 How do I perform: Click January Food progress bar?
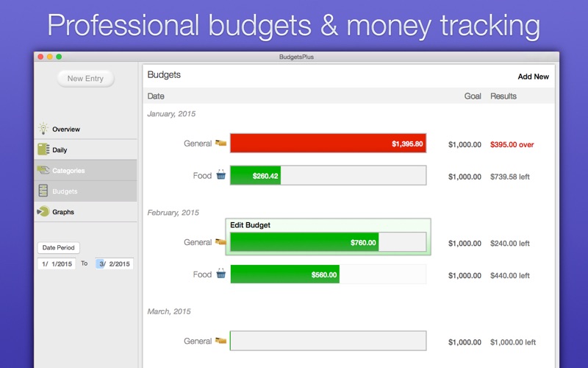(x=328, y=175)
